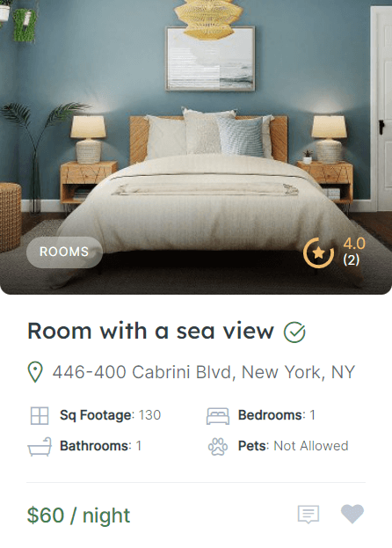Click the $60 / night price
This screenshot has height=548, width=392.
[x=78, y=515]
